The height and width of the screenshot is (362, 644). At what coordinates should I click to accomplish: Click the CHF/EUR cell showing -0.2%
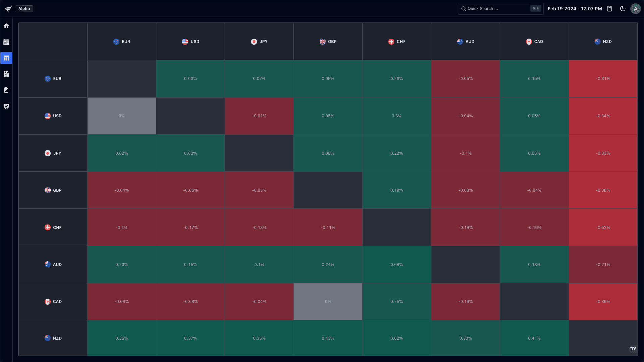[122, 227]
